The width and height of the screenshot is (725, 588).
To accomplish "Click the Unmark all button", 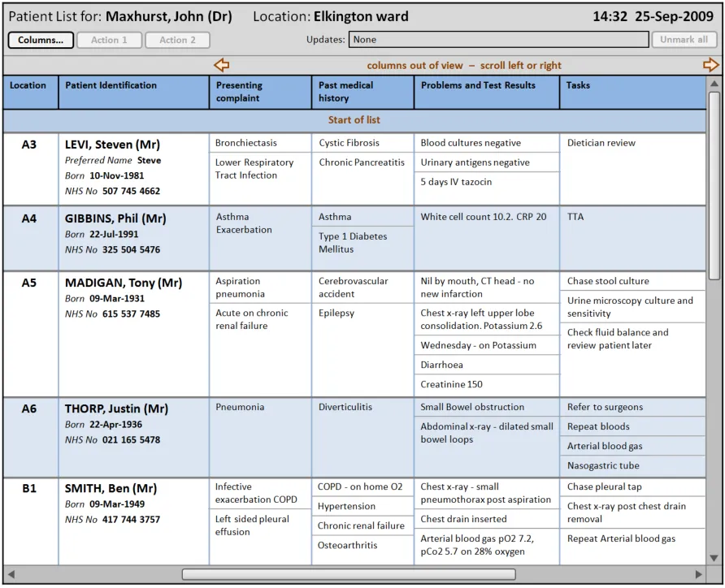I will tap(684, 40).
